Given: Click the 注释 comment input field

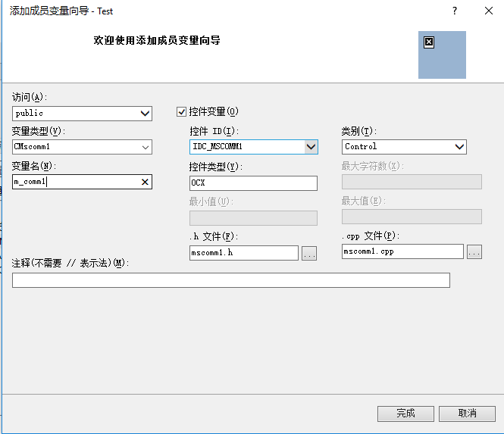Looking at the screenshot, I should click(x=231, y=280).
